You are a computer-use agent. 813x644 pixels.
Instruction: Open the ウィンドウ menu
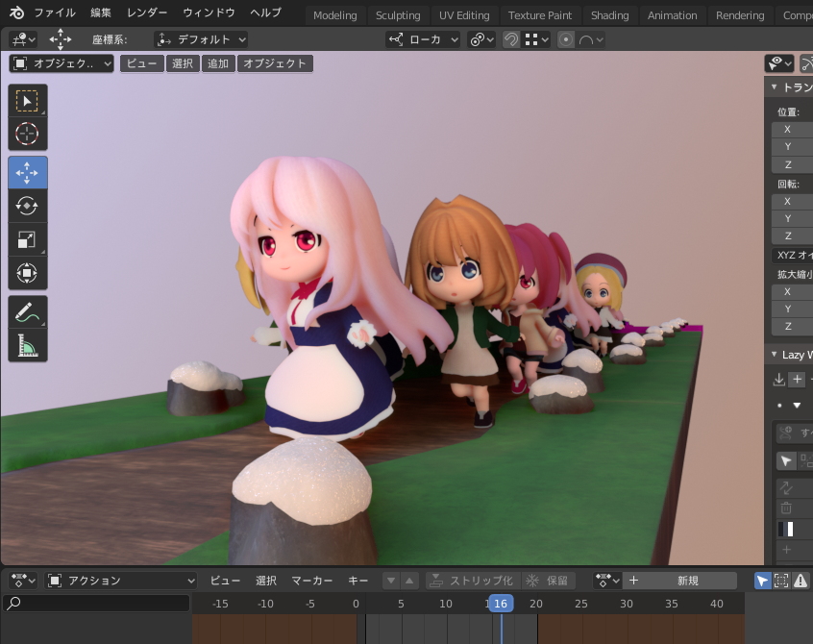[209, 12]
